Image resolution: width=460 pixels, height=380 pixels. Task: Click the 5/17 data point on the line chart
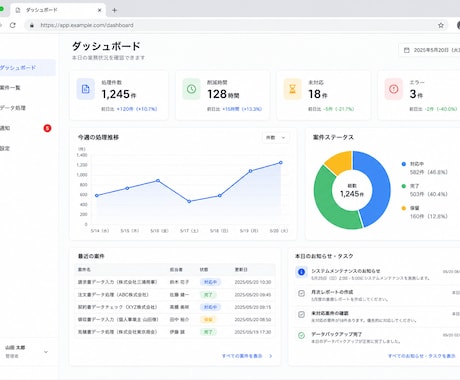click(x=189, y=201)
